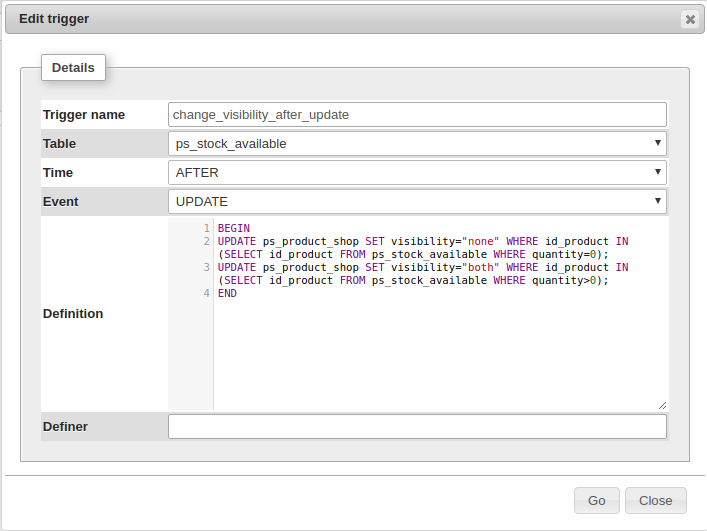Viewport: 707px width, 531px height.
Task: Open the Event dropdown set to UPDATE
Action: click(x=417, y=201)
